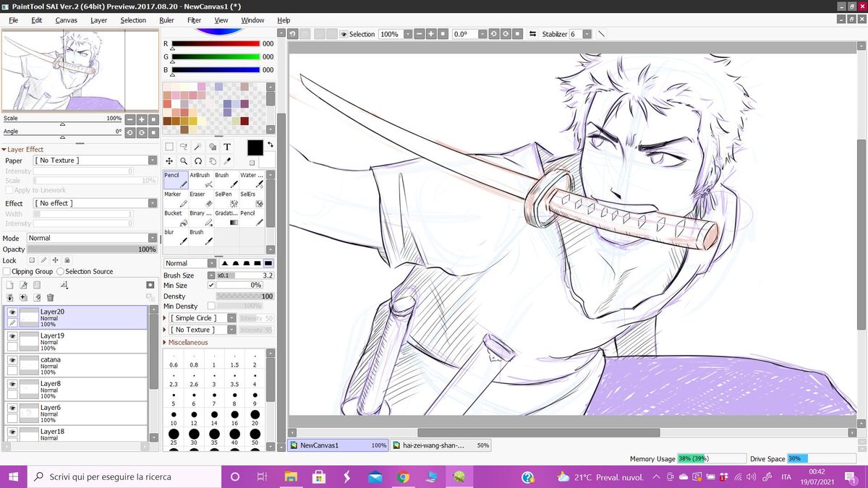
Task: Enable the Clipping Group checkbox
Action: [x=7, y=271]
